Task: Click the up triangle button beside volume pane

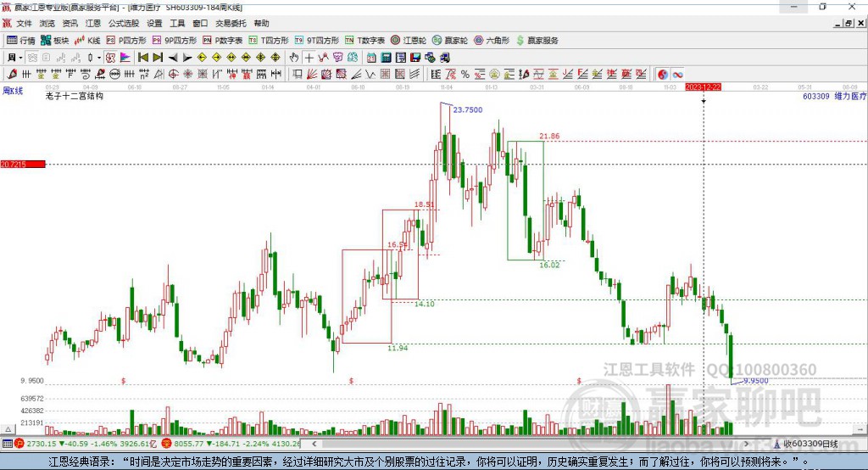Action: tap(8, 429)
